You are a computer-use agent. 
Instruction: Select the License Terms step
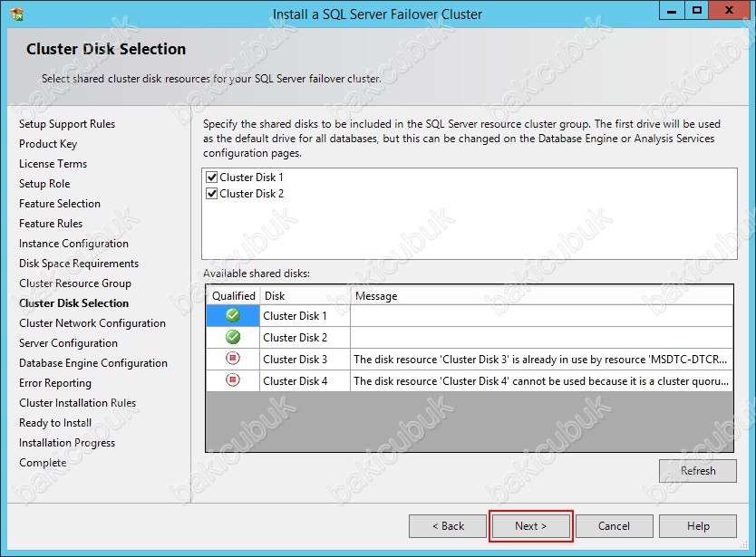[53, 164]
